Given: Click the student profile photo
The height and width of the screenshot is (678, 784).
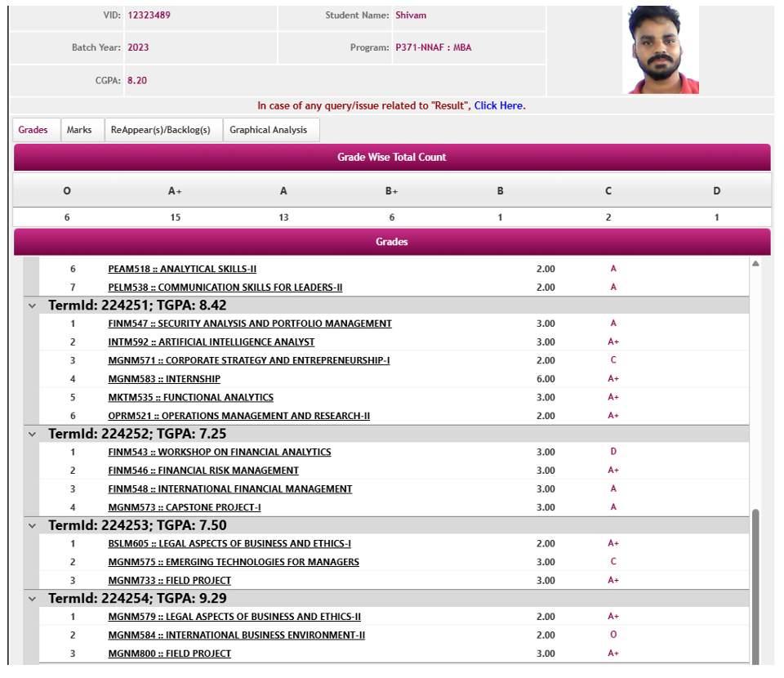Looking at the screenshot, I should (660, 50).
